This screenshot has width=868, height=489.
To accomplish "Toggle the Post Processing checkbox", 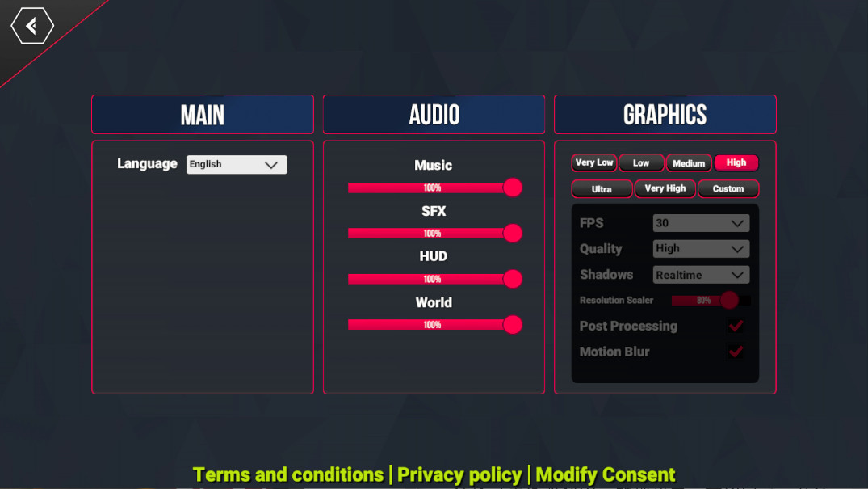I will coord(736,326).
